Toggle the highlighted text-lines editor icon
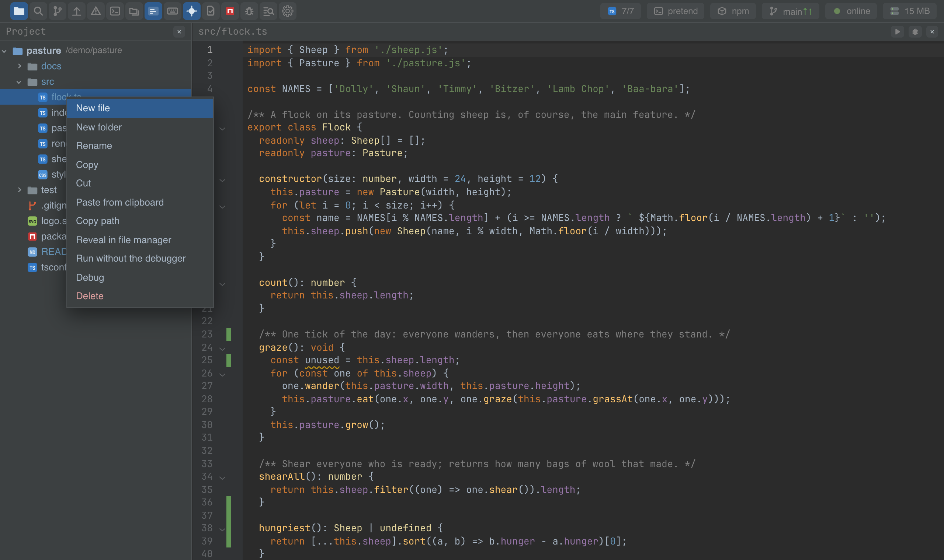 153,11
